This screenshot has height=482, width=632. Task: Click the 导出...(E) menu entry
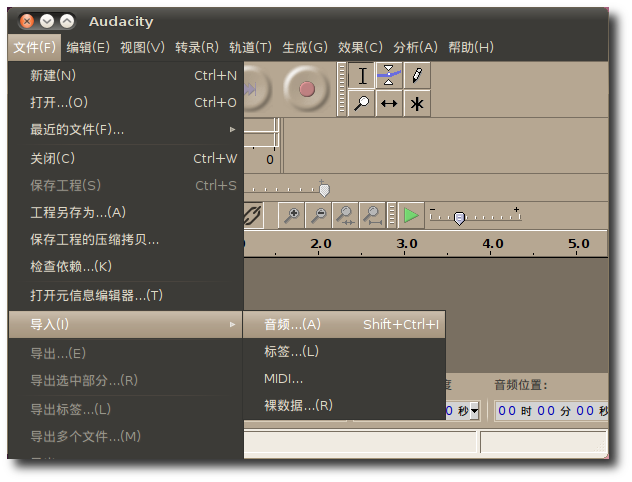tap(126, 353)
